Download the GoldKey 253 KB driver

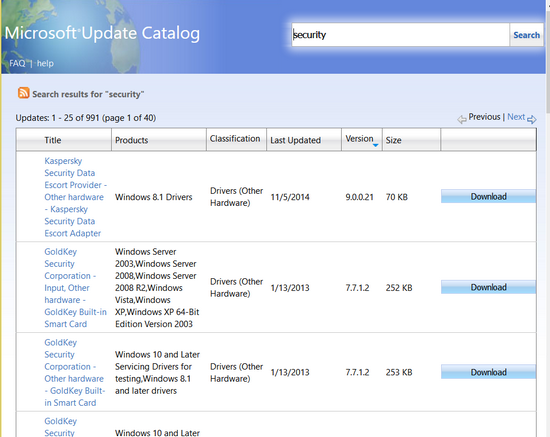488,372
